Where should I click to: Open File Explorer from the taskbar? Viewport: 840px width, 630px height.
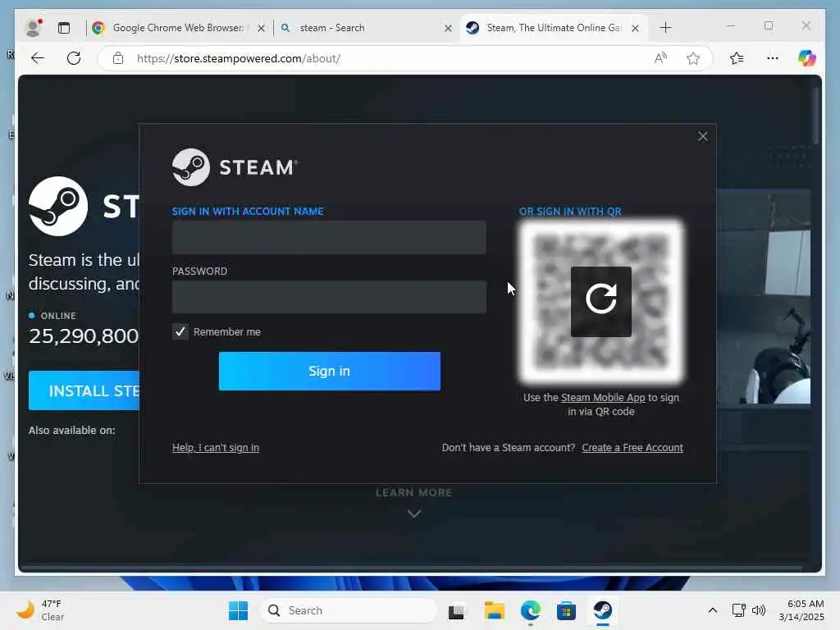494,610
